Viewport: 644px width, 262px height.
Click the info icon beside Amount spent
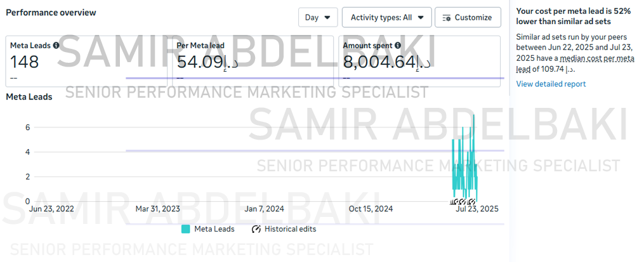point(397,46)
